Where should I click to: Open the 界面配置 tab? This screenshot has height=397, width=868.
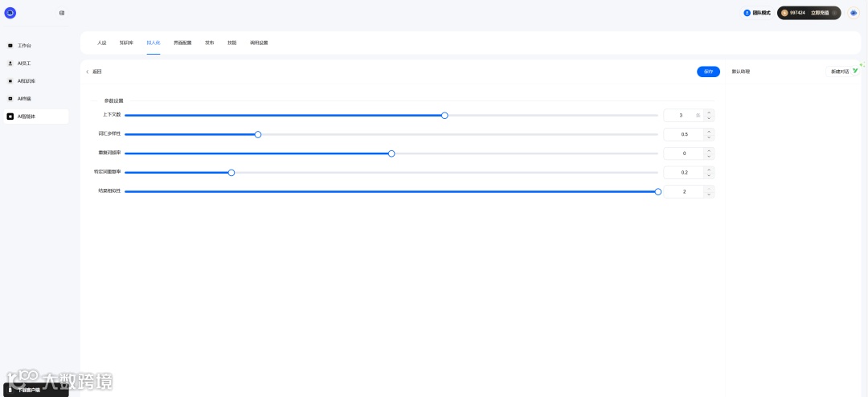point(182,43)
